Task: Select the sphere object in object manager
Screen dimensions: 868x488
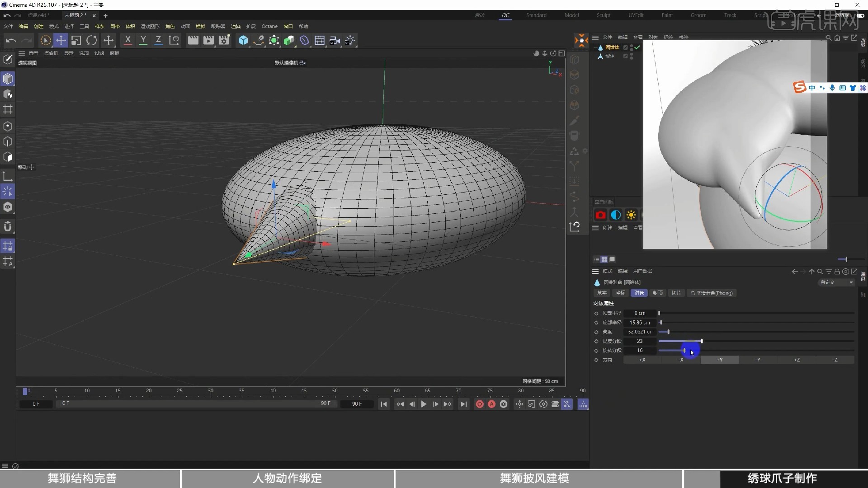Action: tap(610, 56)
